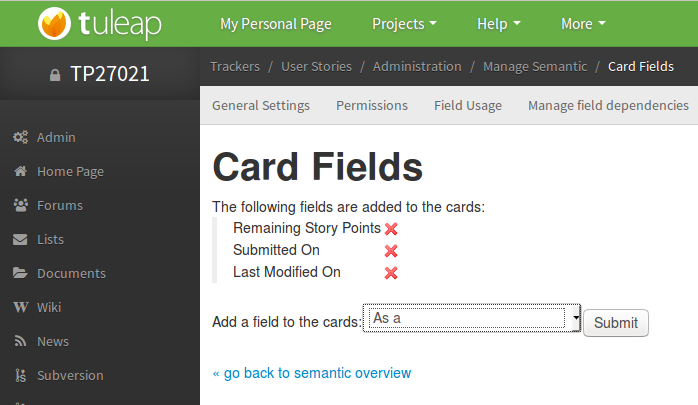Switch to the Permissions tab

[x=372, y=105]
